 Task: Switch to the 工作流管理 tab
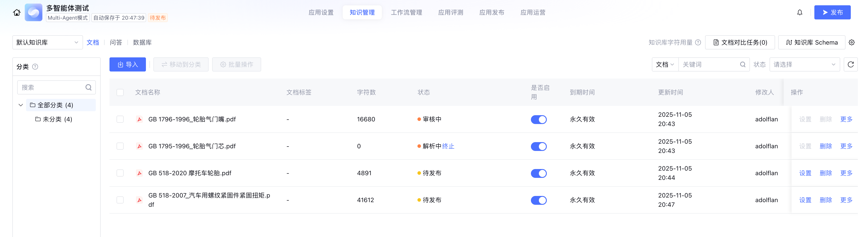click(406, 12)
